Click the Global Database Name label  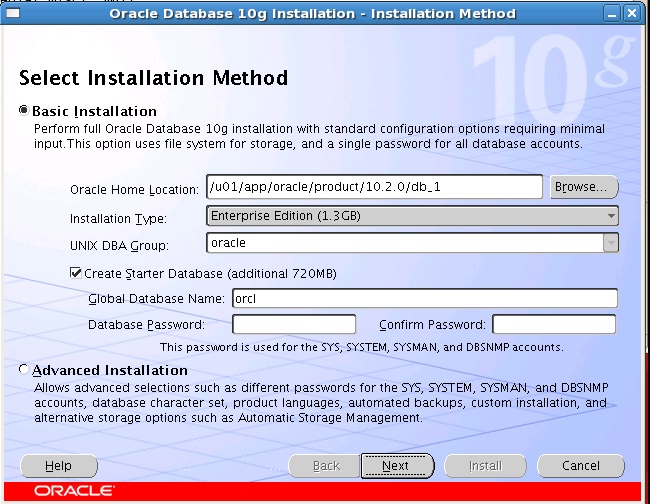[156, 299]
